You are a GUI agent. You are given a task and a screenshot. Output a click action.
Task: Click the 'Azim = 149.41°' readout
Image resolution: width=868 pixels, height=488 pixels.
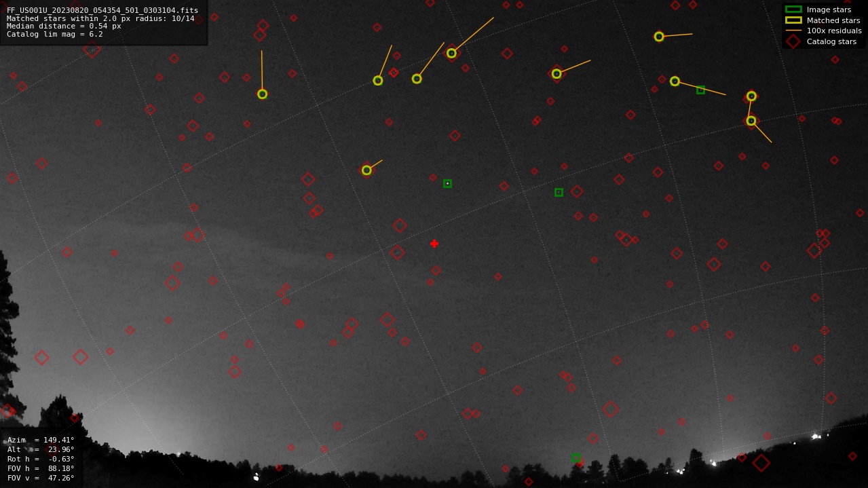41,440
